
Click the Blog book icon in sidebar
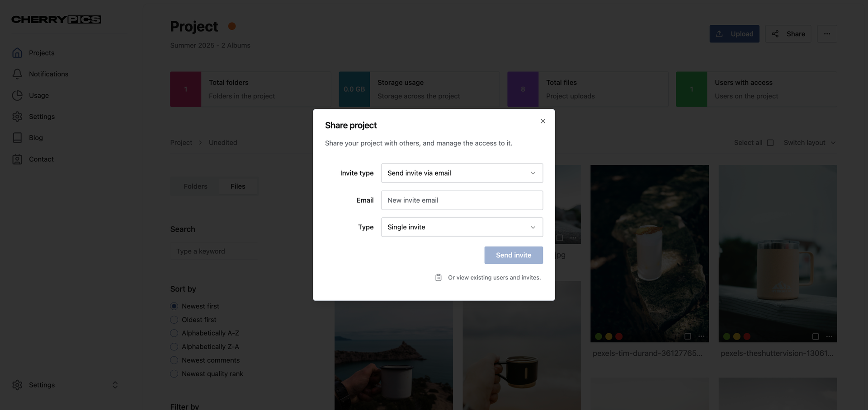17,138
